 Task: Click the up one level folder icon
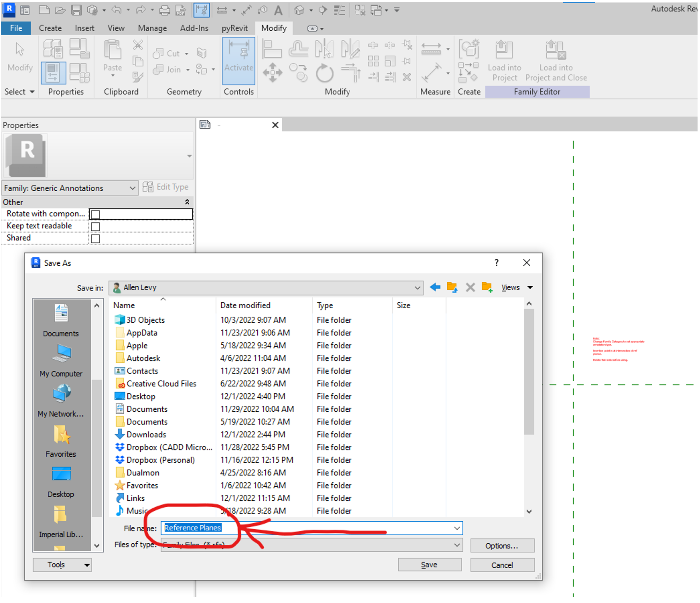point(452,288)
